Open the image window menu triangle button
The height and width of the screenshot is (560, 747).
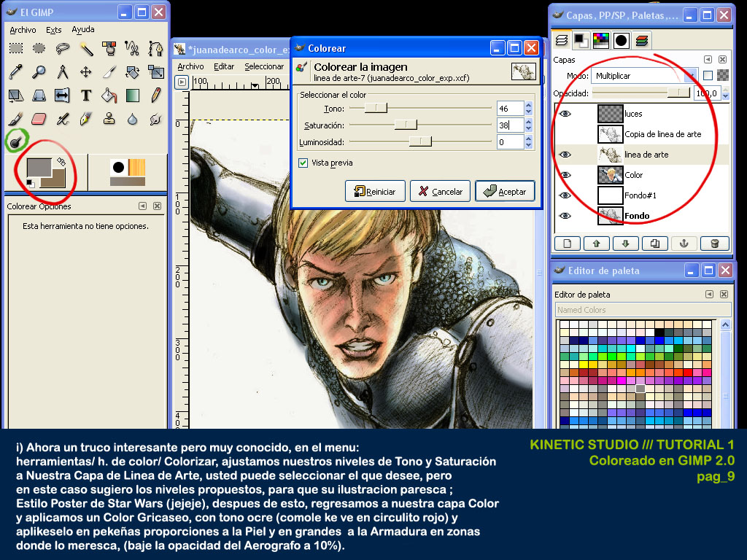[182, 82]
